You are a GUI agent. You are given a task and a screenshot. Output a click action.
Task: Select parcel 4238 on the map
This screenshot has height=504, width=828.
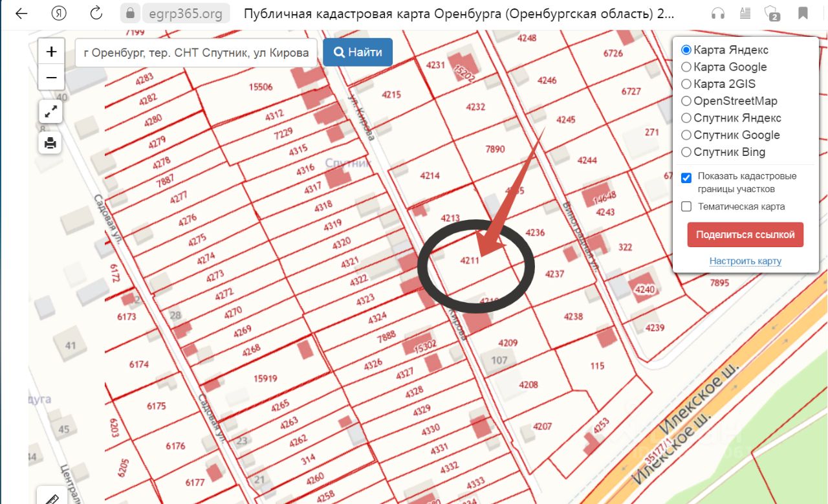pos(573,316)
